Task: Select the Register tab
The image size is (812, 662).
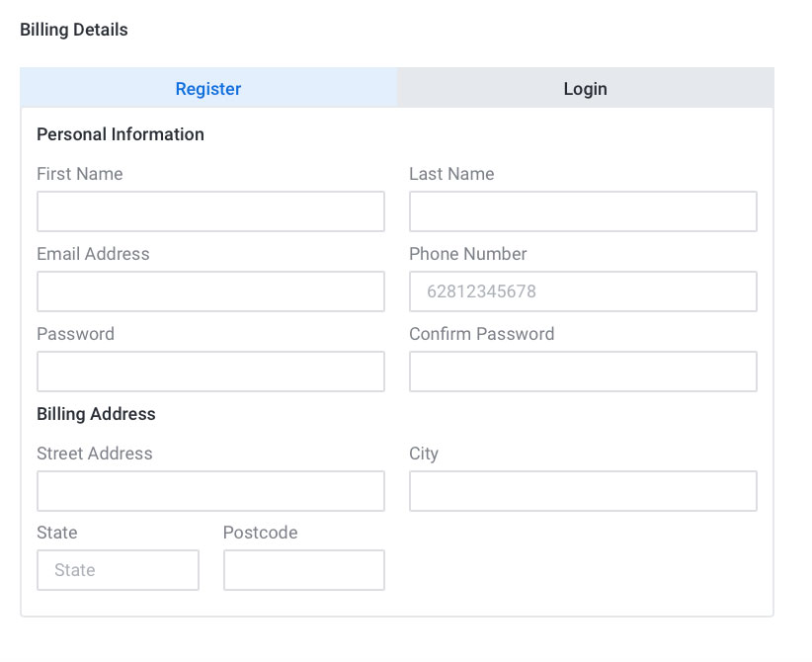Action: [207, 88]
